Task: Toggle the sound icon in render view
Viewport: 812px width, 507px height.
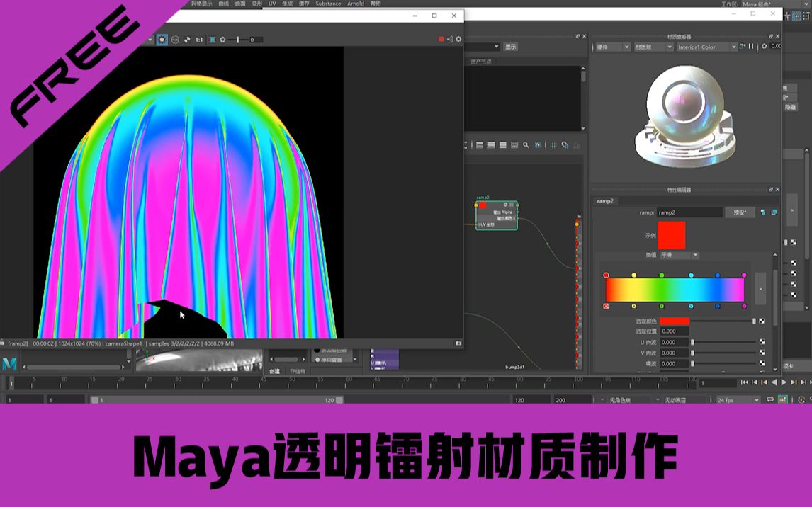Action: (x=449, y=40)
